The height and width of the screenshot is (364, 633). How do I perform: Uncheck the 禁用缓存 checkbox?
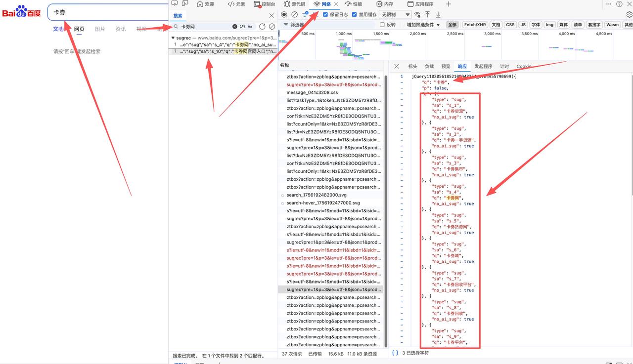pos(355,15)
